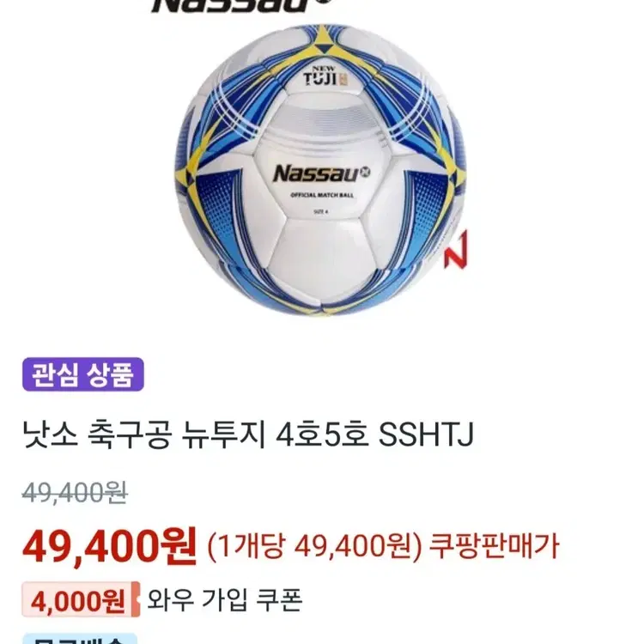Click the product title 낫소 축구공 뉴투지

(144, 435)
